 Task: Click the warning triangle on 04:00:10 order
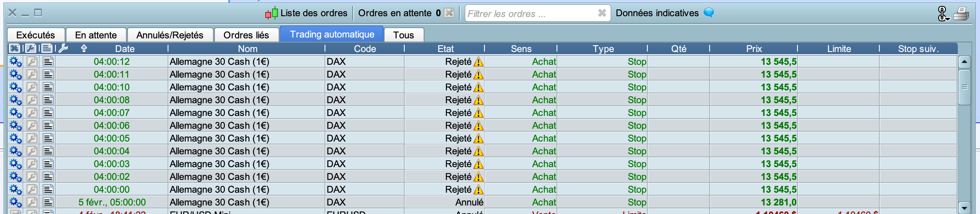click(x=478, y=87)
